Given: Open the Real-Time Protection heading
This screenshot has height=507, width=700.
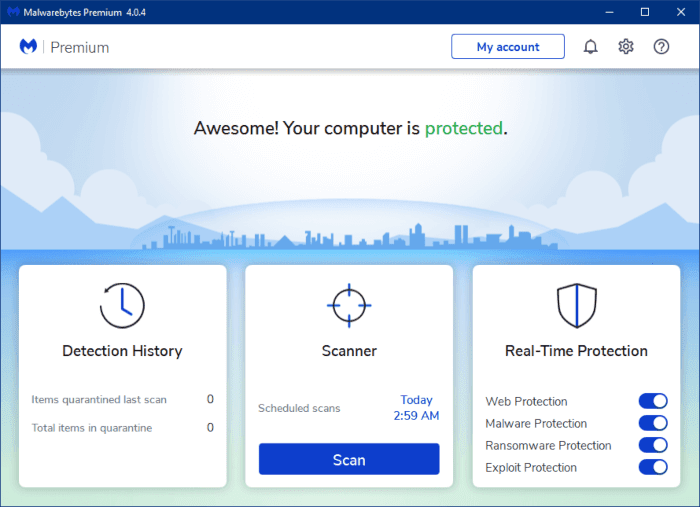Looking at the screenshot, I should (576, 351).
